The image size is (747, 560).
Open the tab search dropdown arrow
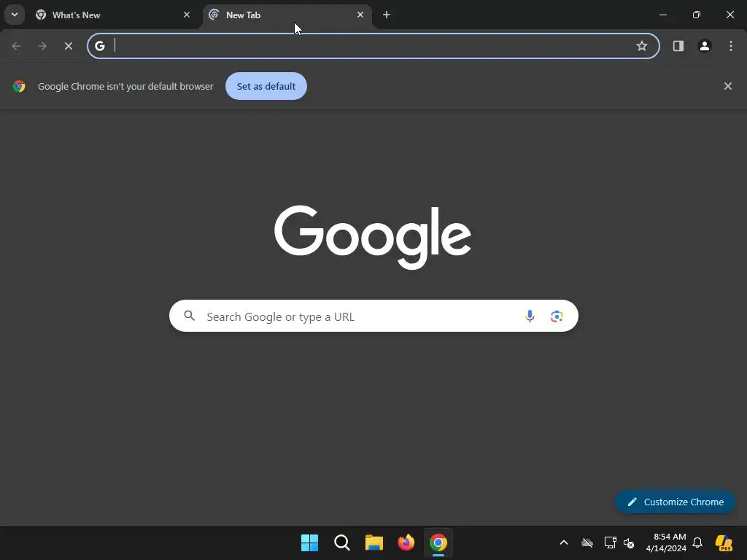point(15,15)
